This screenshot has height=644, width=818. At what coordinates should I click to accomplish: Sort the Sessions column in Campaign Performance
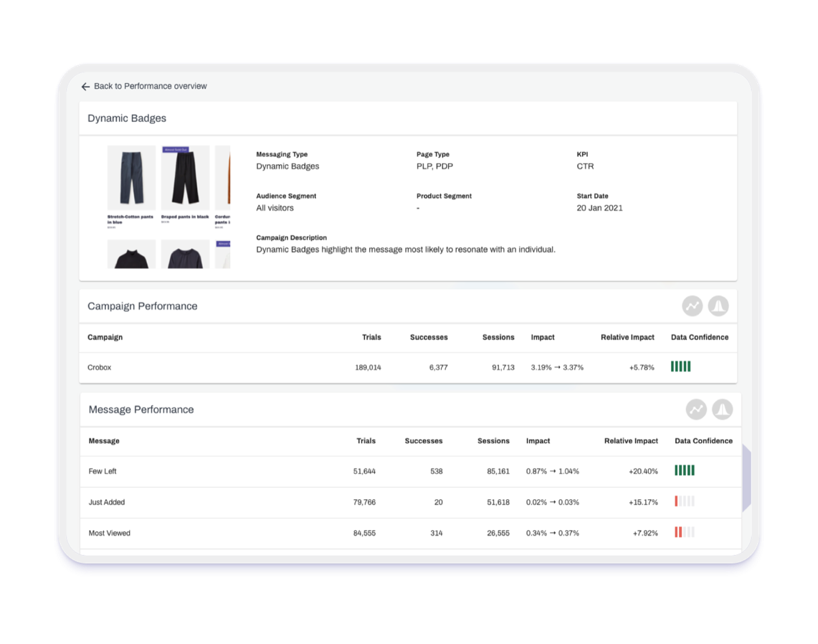point(498,336)
